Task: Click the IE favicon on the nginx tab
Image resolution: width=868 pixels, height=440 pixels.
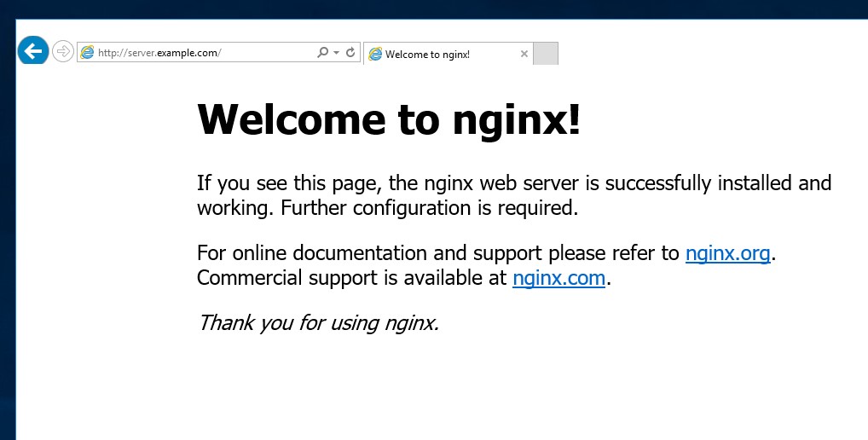Action: click(375, 54)
